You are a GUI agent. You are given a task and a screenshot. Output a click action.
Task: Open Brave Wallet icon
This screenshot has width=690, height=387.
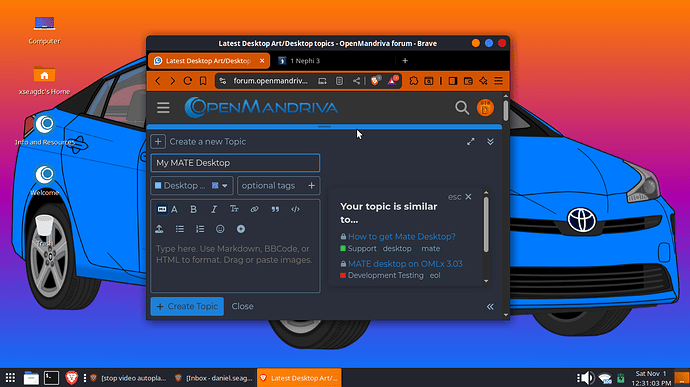click(468, 81)
